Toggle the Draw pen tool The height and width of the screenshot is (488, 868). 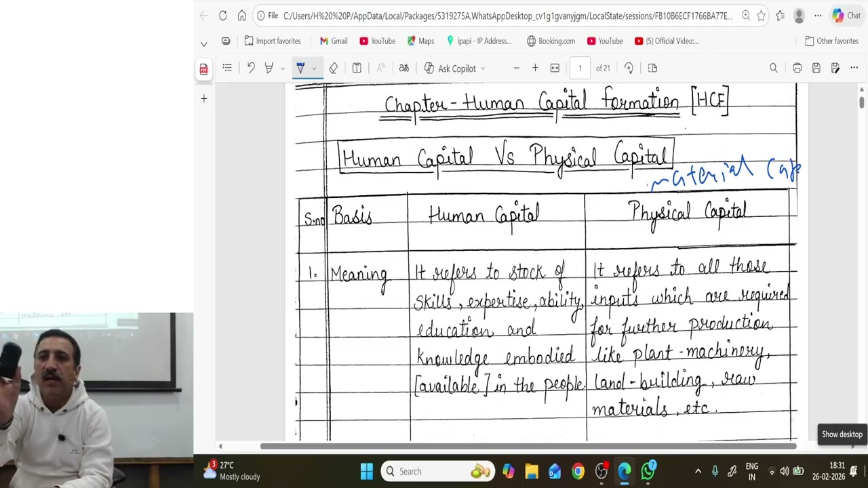click(300, 68)
